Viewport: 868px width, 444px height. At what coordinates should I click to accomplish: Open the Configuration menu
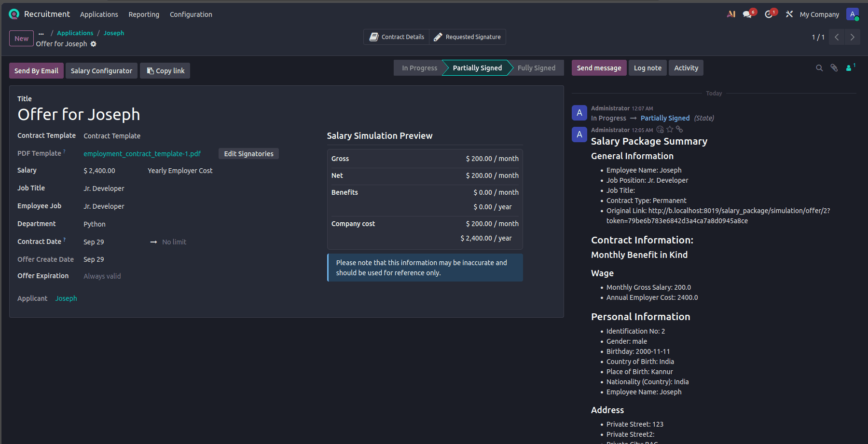click(x=191, y=14)
